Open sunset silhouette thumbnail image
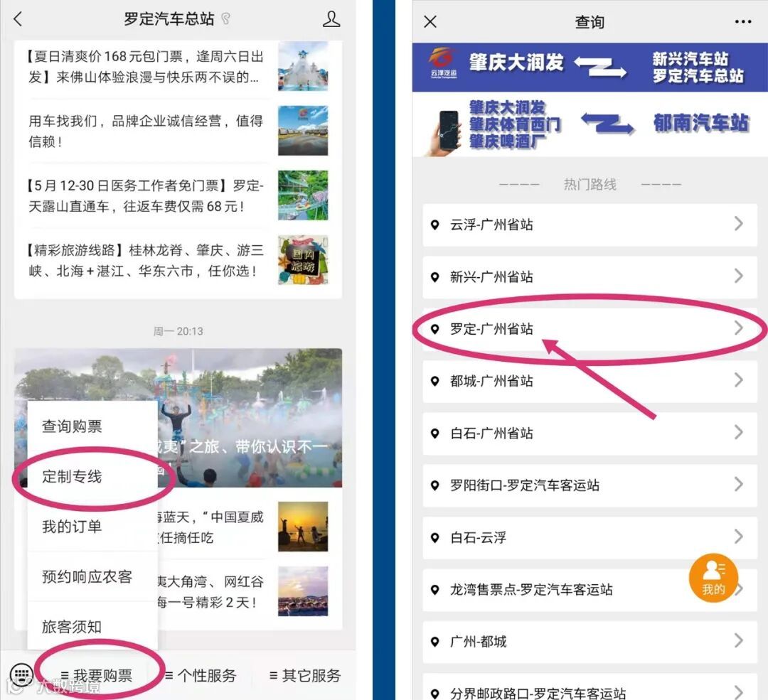The height and width of the screenshot is (700, 768). (x=303, y=527)
